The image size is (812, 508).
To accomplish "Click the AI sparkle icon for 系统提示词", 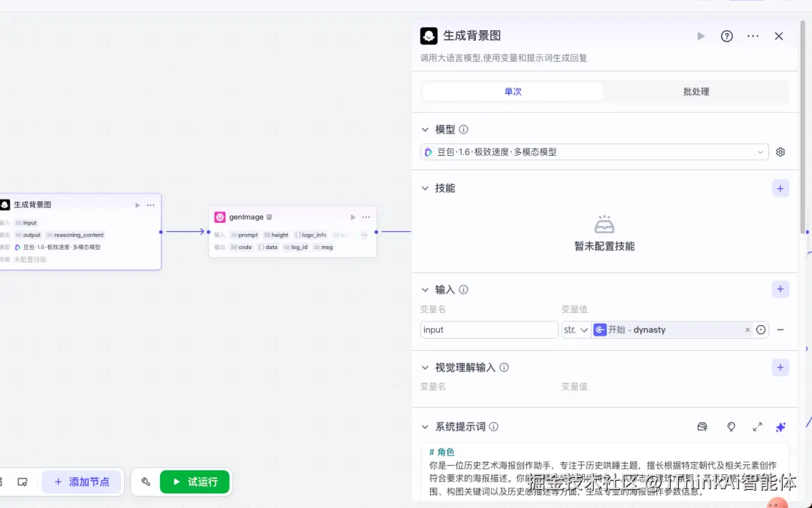I will pyautogui.click(x=780, y=427).
